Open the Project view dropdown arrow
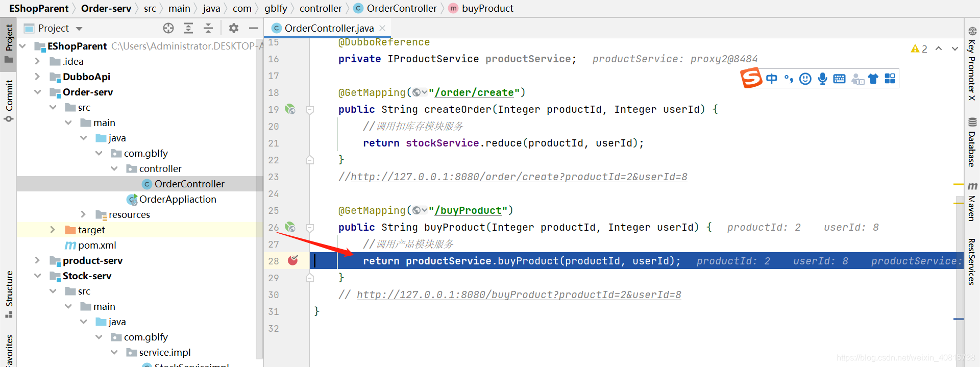The width and height of the screenshot is (980, 367). click(x=79, y=29)
